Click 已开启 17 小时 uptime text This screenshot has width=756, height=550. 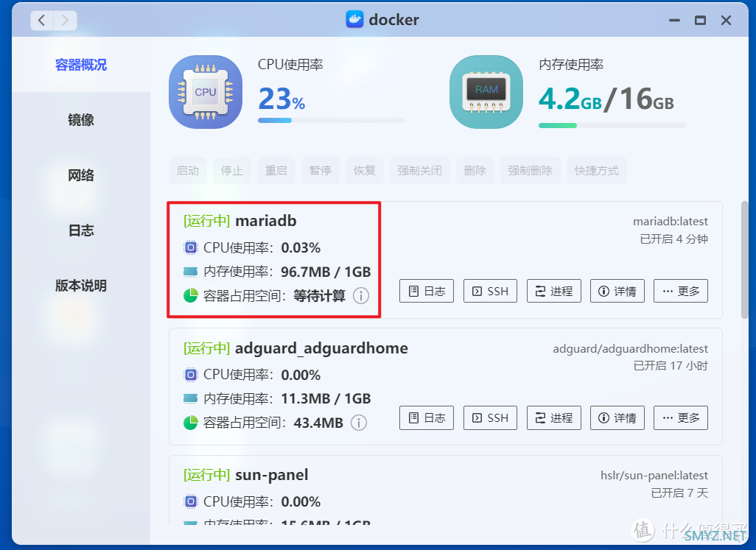[671, 366]
